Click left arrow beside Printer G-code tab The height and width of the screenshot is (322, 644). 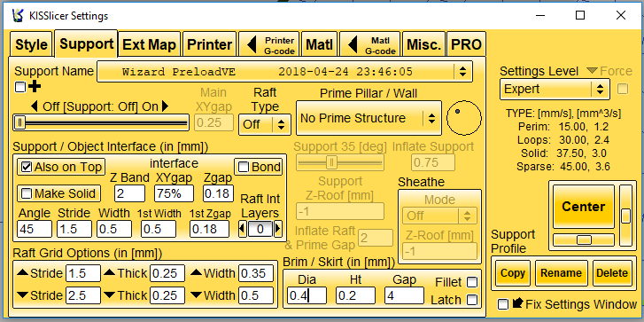(x=252, y=44)
